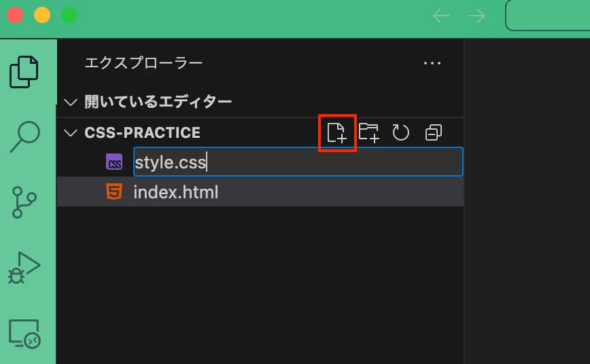Screen dimensions: 590x364
Task: Go forward with the right arrow
Action: tap(476, 16)
